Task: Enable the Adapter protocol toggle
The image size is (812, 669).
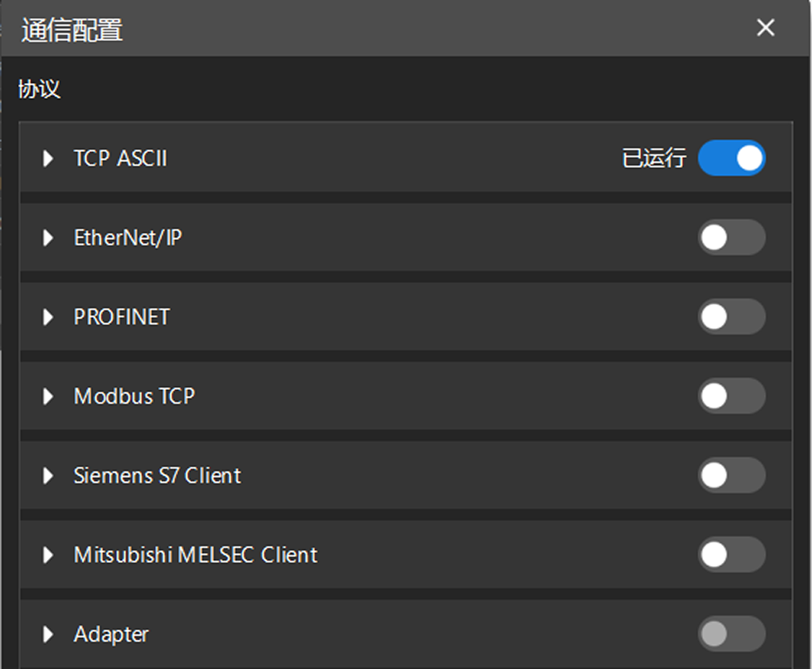Action: click(x=732, y=634)
